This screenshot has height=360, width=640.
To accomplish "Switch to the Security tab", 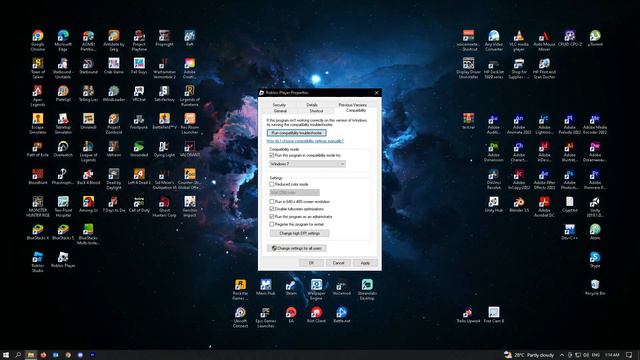I will click(x=279, y=105).
